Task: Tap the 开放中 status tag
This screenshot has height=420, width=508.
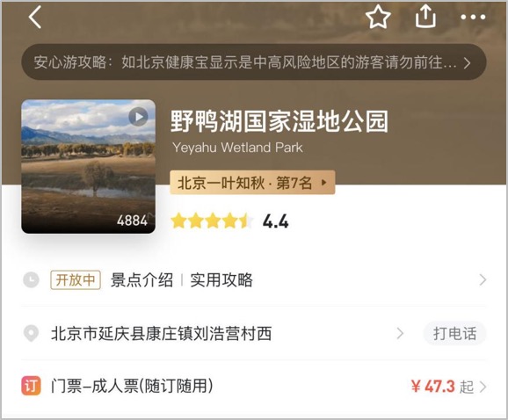Action: [76, 279]
